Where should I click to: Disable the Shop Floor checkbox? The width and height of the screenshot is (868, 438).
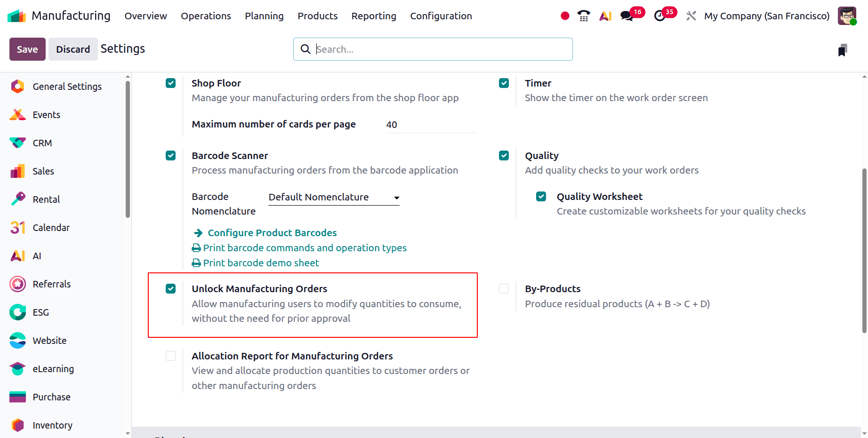[x=171, y=83]
